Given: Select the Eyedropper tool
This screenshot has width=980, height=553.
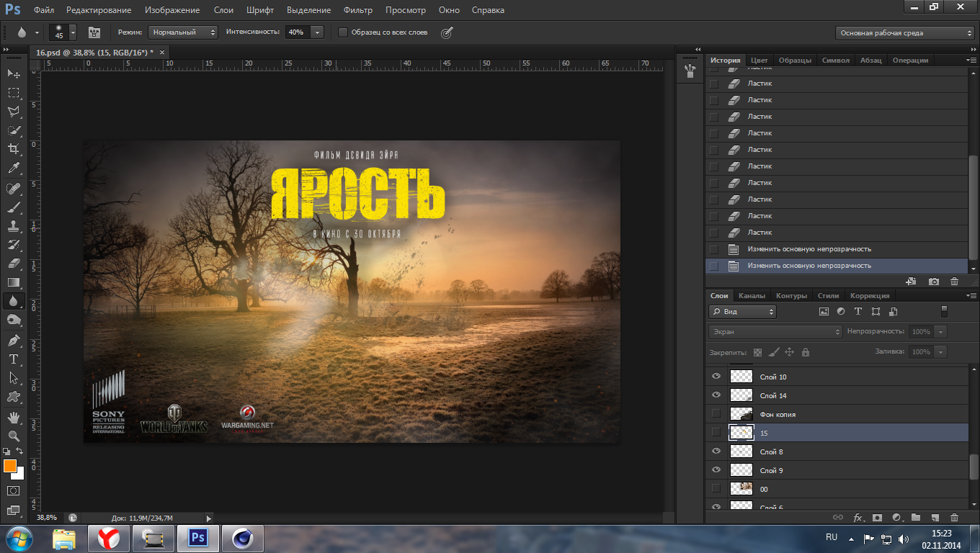Looking at the screenshot, I should tap(14, 168).
